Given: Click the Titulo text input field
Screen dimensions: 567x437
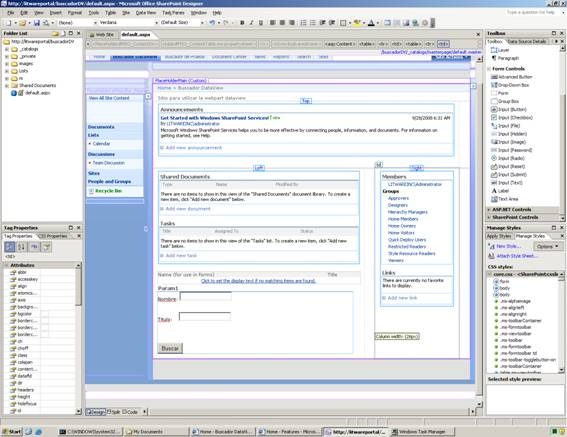Looking at the screenshot, I should tap(205, 317).
